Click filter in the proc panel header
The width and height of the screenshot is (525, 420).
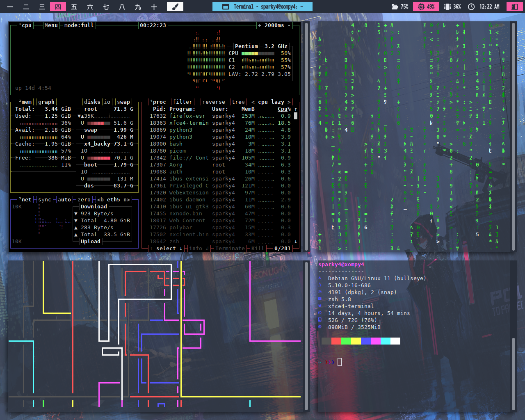(182, 102)
